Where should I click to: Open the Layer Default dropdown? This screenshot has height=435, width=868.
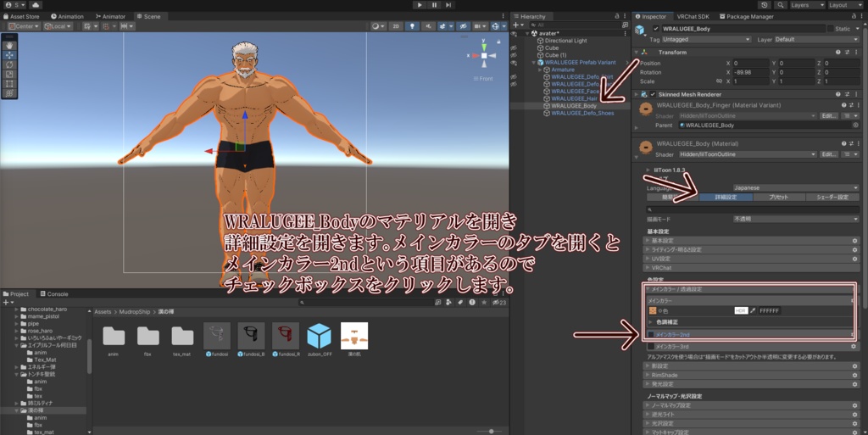[x=816, y=39]
